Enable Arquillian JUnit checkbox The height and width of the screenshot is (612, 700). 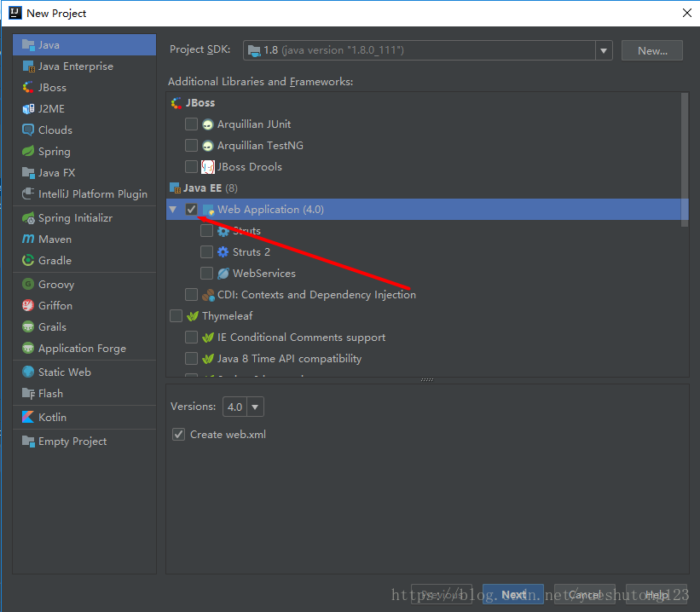191,124
